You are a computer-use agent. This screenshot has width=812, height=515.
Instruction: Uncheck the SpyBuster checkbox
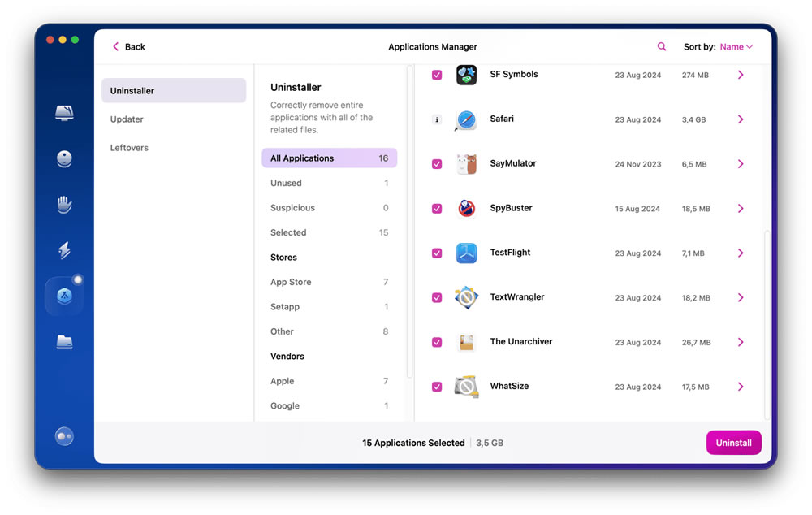click(437, 208)
